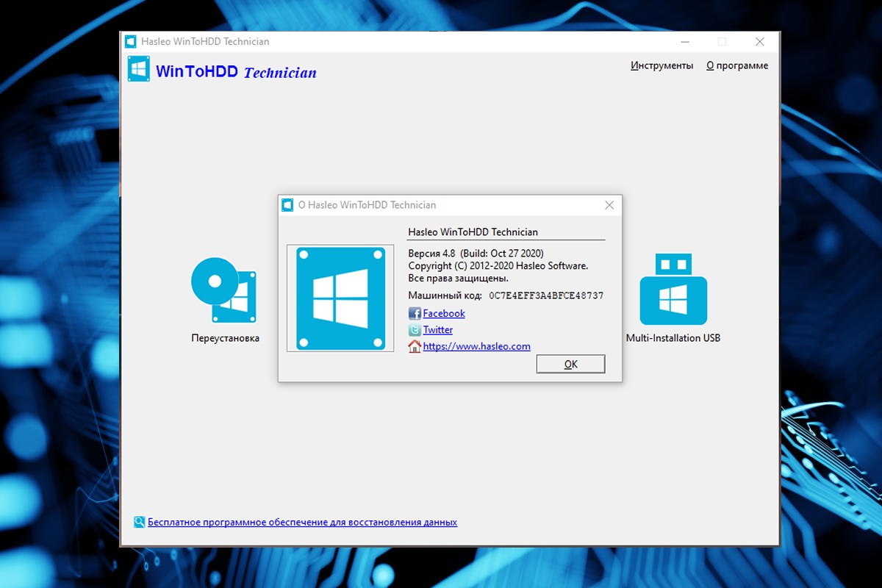Click the magnifier icon beside the recovery link
This screenshot has width=882, height=588.
139,523
